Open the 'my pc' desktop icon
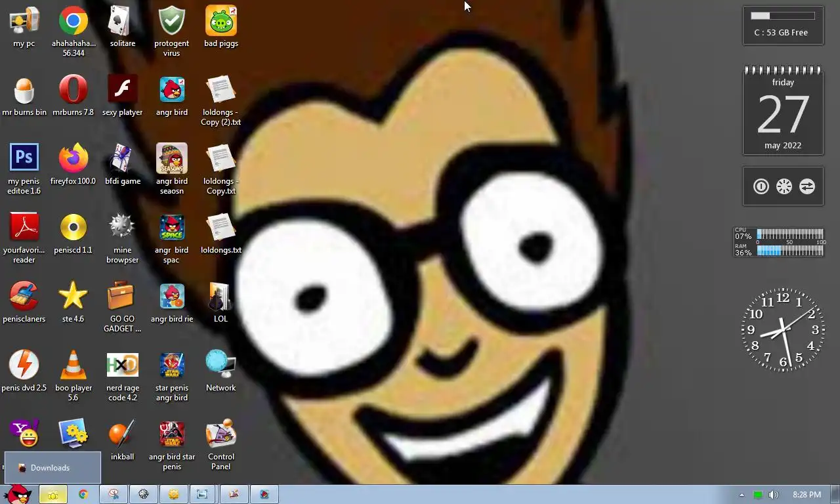 (24, 28)
